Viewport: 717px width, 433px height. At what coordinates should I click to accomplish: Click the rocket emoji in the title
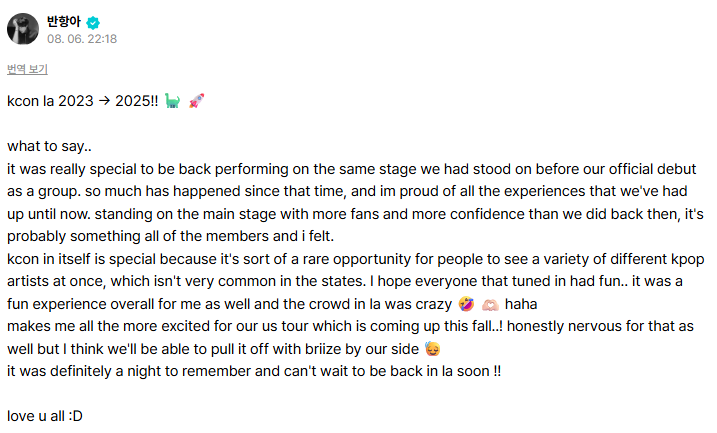tap(196, 101)
